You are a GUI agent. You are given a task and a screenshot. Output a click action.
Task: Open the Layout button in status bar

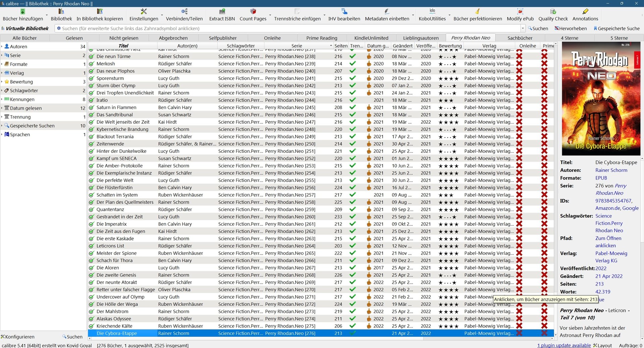602,345
